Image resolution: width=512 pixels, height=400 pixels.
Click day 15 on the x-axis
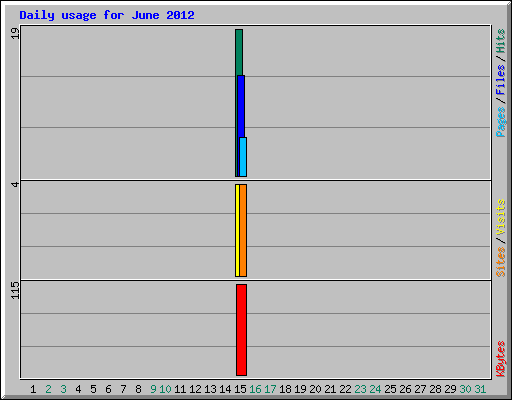coord(240,389)
